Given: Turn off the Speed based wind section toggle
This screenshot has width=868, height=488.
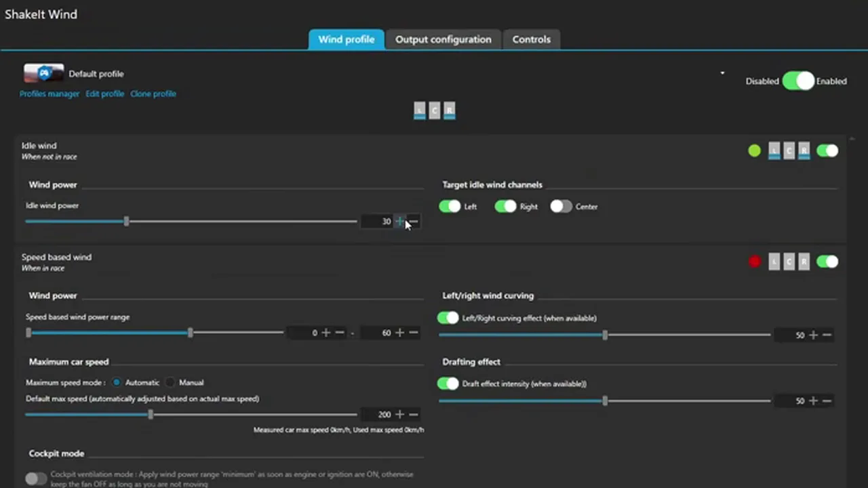Looking at the screenshot, I should coord(827,262).
